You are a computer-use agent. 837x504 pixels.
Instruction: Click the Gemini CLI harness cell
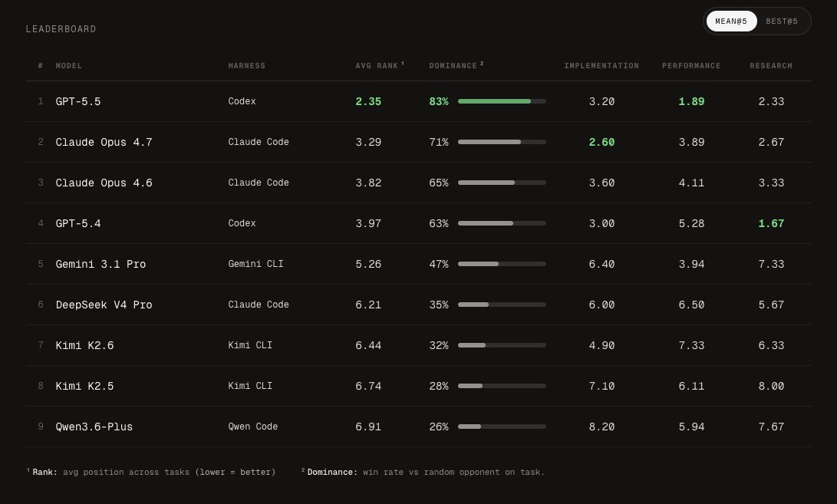255,264
